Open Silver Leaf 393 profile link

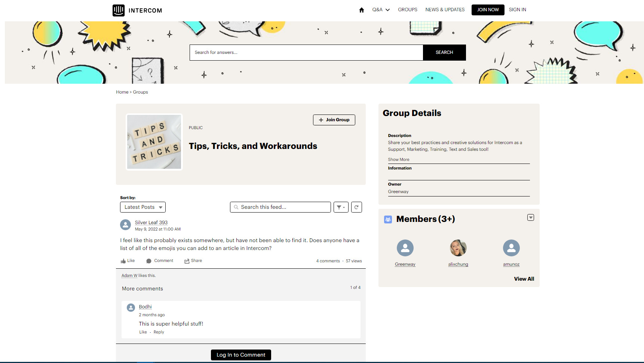(151, 222)
